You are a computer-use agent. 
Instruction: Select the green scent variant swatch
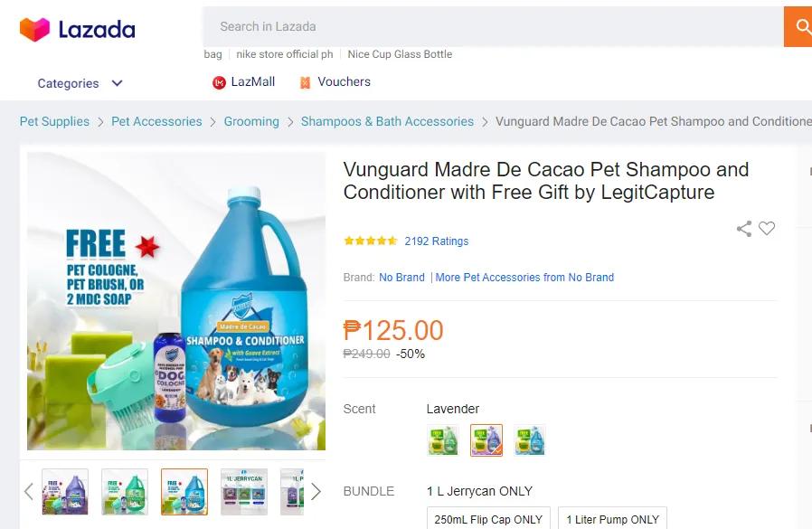(443, 440)
